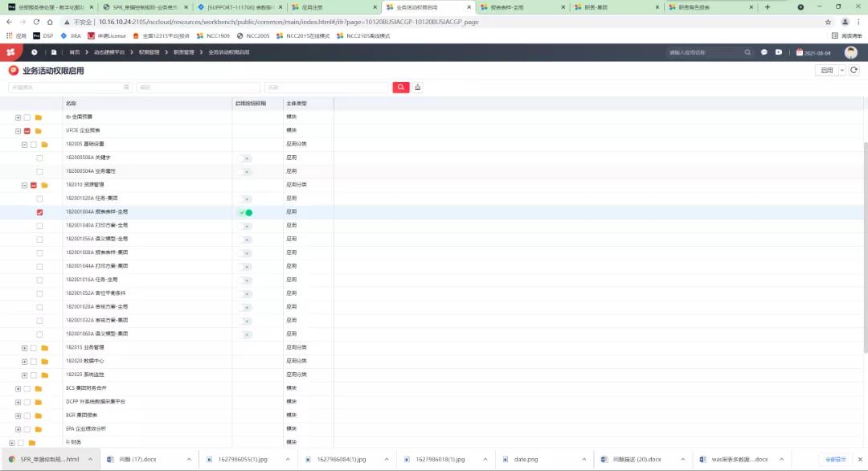
Task: Open the Chrome profile icon
Action: [845, 23]
